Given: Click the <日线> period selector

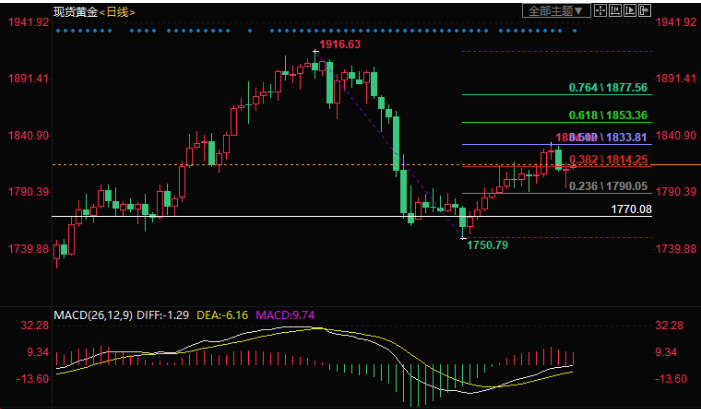Looking at the screenshot, I should 118,12.
